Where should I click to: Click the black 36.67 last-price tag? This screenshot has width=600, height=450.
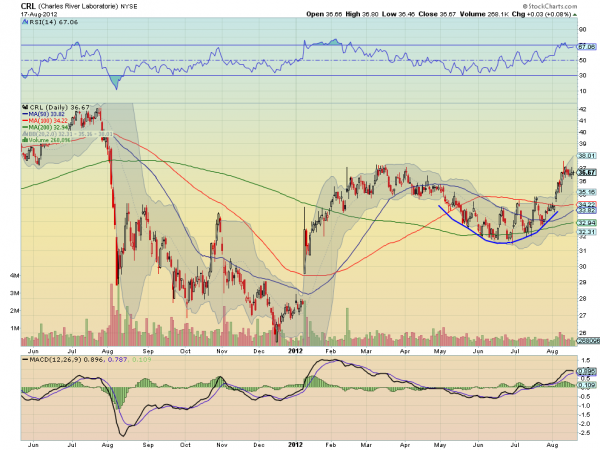pos(587,173)
